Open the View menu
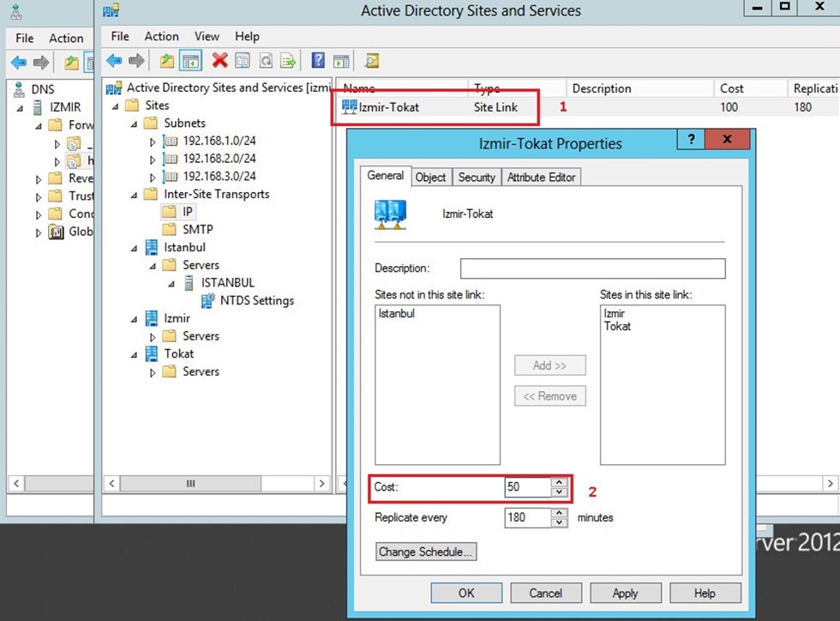The width and height of the screenshot is (840, 621). click(x=207, y=36)
